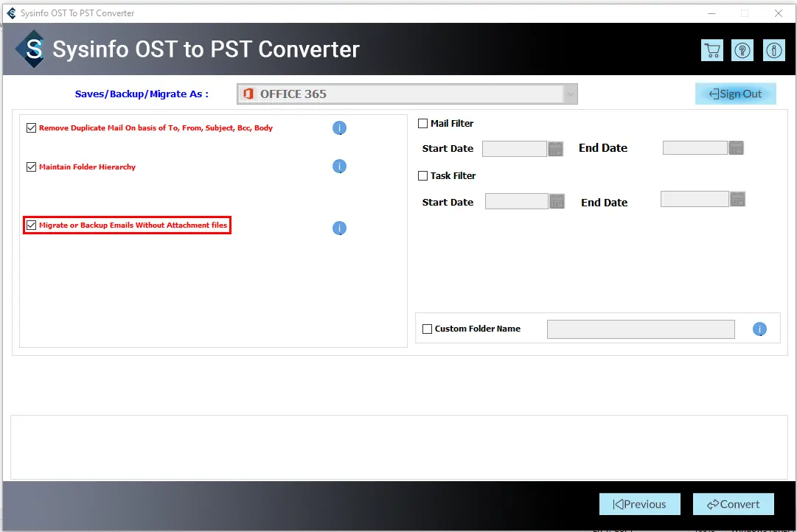Click Mail Filter Start Date field
Image resolution: width=797 pixels, height=532 pixels.
(515, 149)
